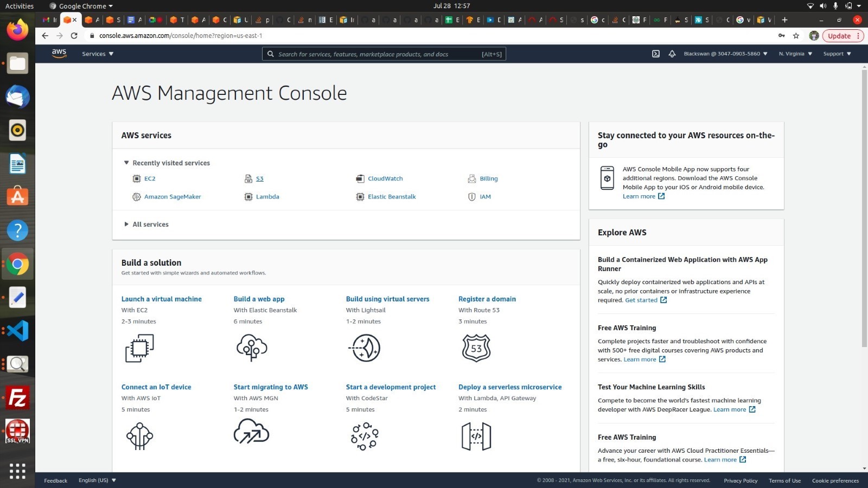
Task: Open the Launch a virtual machine wizard
Action: (161, 299)
